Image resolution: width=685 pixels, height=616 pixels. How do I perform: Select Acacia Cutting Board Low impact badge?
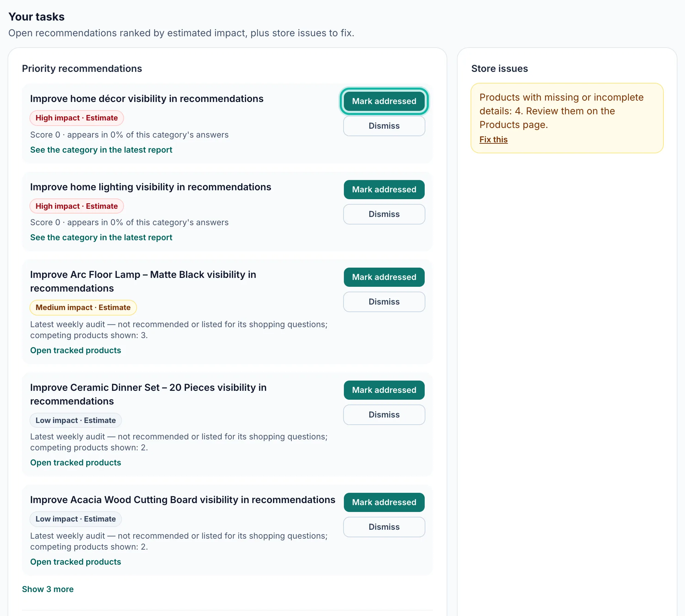[76, 519]
